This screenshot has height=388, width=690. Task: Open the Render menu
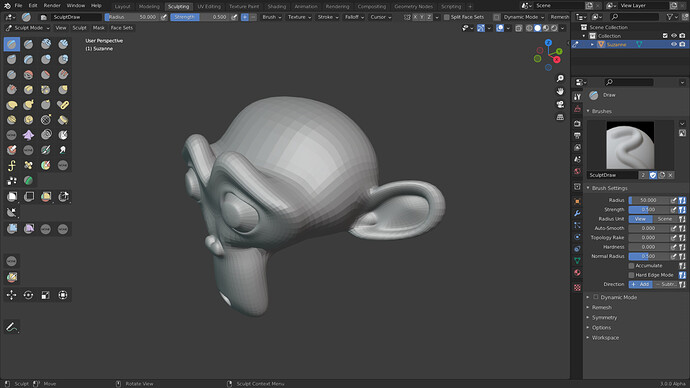tap(52, 6)
